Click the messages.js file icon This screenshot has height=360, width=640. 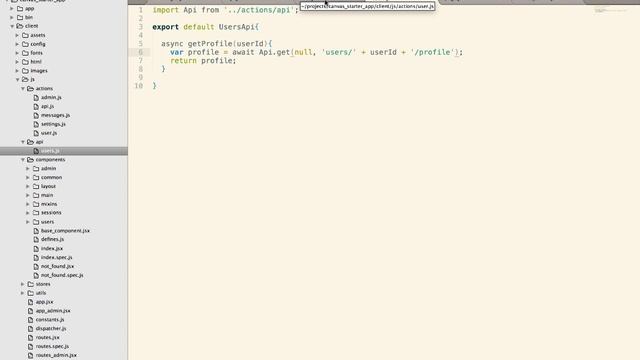coord(36,115)
